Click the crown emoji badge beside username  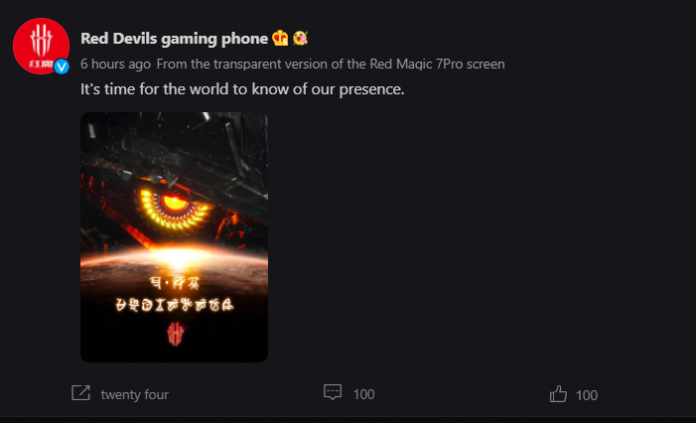pos(280,38)
